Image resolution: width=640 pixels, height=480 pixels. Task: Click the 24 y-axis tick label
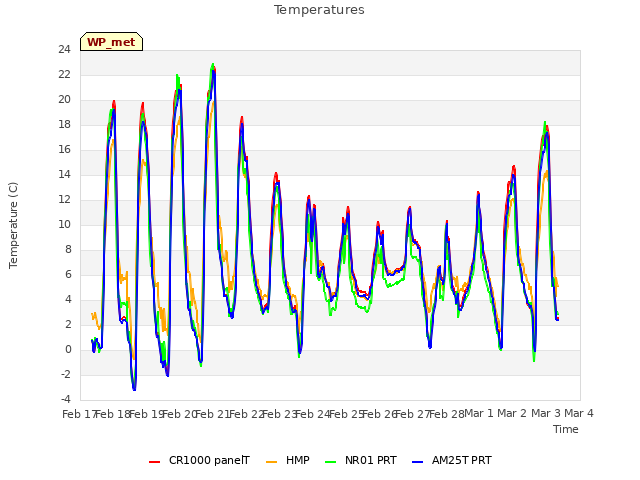(x=64, y=50)
